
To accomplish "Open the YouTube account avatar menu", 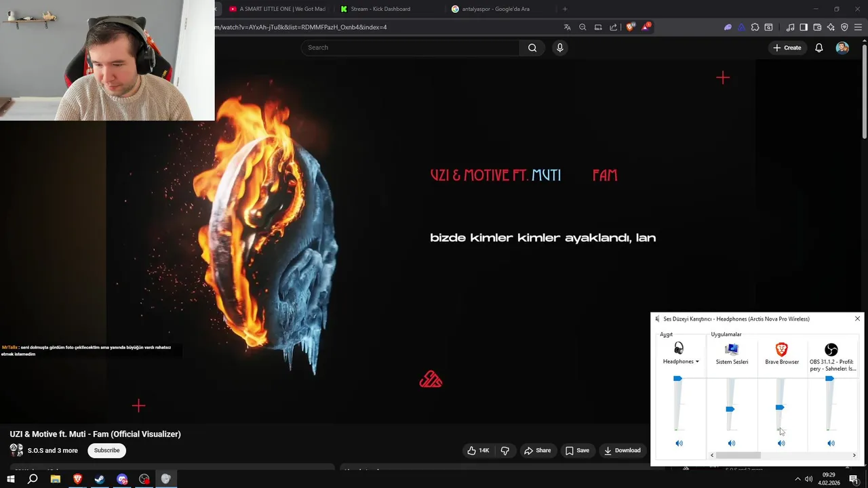I will (842, 47).
